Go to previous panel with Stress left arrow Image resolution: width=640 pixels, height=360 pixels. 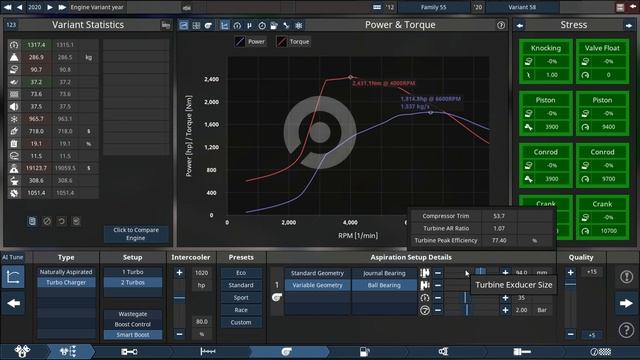[x=520, y=25]
